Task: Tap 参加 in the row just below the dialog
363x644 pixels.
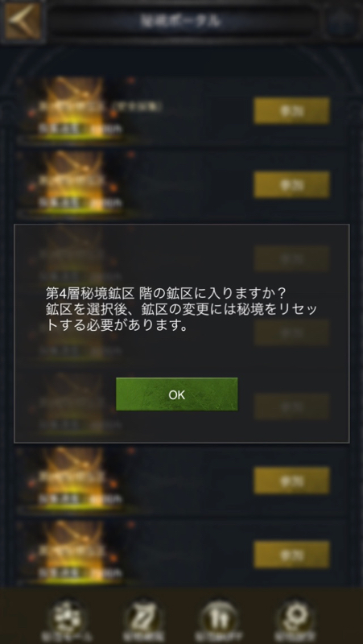Action: [291, 480]
